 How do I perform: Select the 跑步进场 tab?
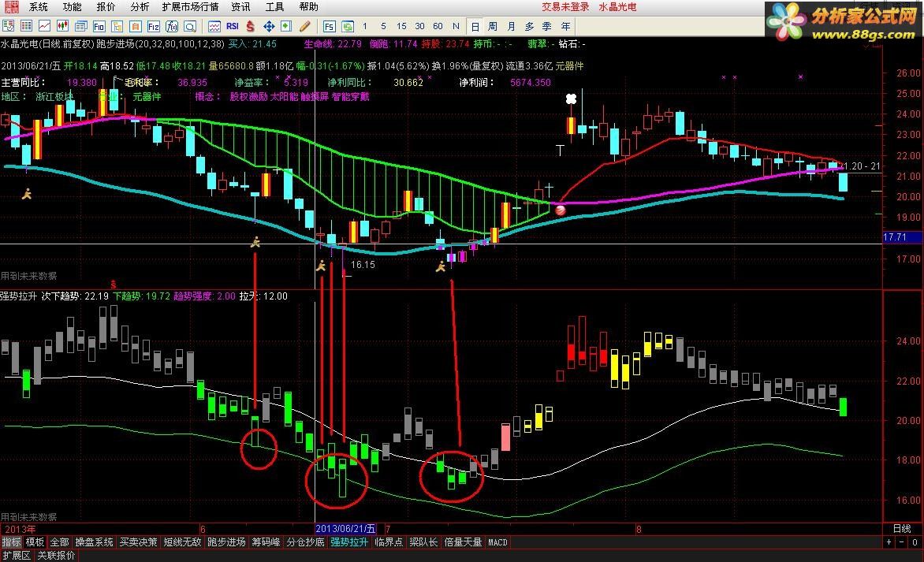(226, 542)
